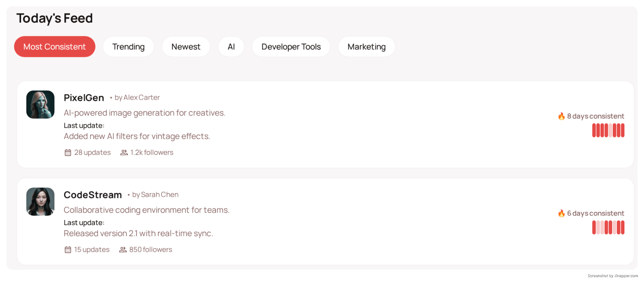Visit author Alex Carter's profile
This screenshot has width=644, height=284.
point(142,98)
